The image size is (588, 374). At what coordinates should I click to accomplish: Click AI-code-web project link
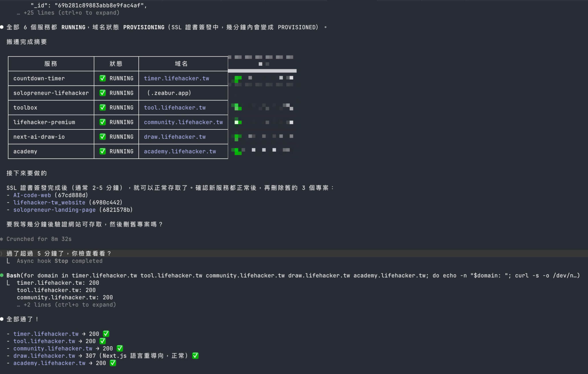pos(32,195)
